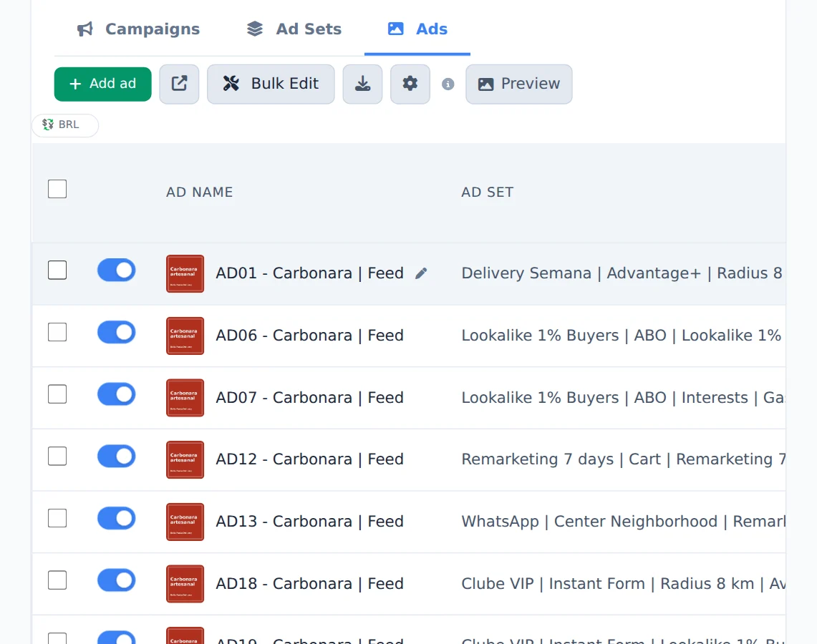Click the Delivery Semana | Advantage+ ad set
The height and width of the screenshot is (644, 817).
click(623, 273)
